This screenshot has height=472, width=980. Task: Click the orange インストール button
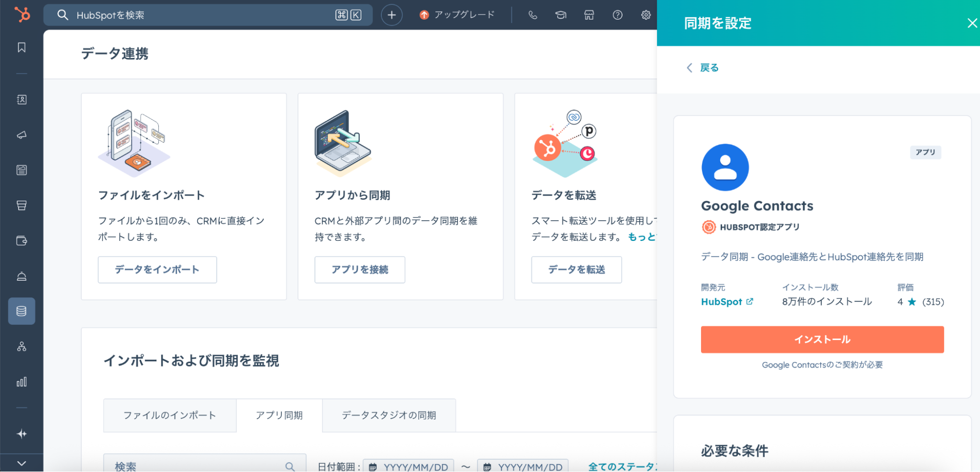point(822,340)
